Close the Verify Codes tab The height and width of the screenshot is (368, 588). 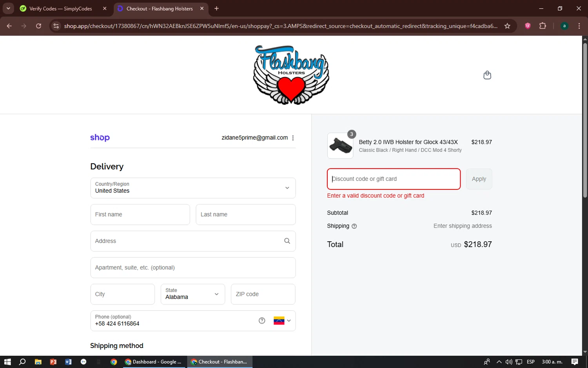[x=105, y=8]
